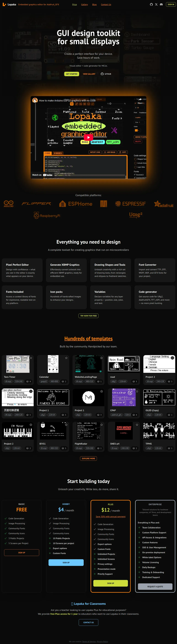Click the Pixel Perfect Editor card title
177x644 pixels.
click(17, 265)
